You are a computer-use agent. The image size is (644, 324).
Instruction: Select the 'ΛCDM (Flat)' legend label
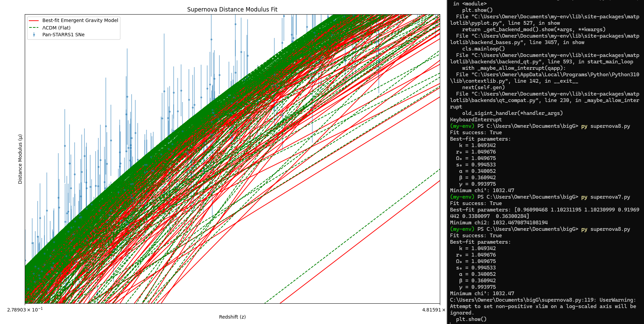tap(56, 28)
